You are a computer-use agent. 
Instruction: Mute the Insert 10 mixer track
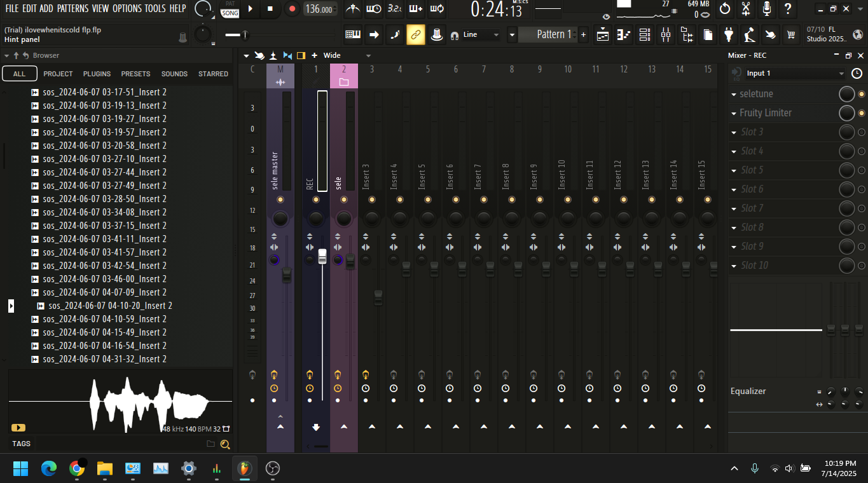[568, 200]
